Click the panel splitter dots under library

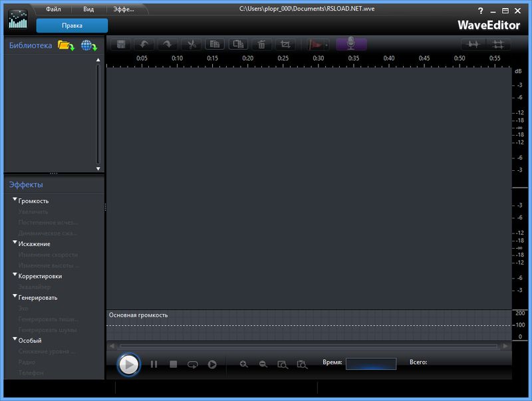coord(54,174)
